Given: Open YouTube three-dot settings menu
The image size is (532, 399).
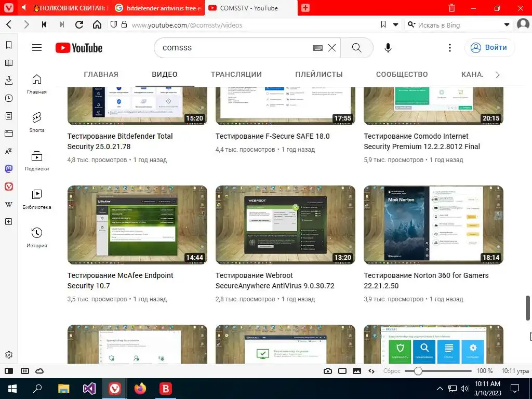Looking at the screenshot, I should (450, 48).
